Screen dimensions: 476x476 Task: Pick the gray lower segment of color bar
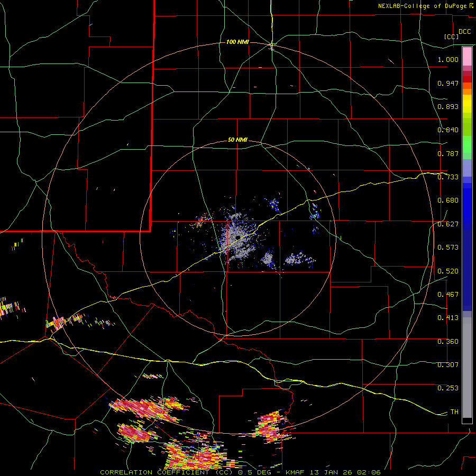[x=467, y=368]
